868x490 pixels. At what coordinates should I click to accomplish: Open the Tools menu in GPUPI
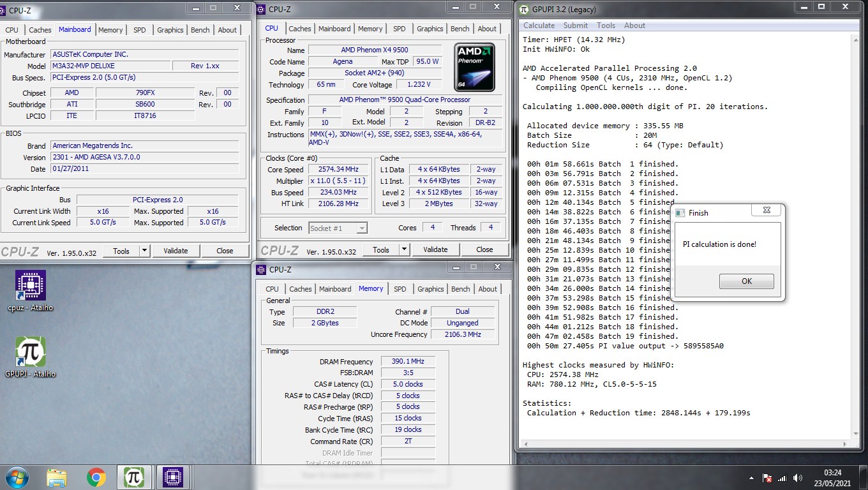click(x=606, y=26)
